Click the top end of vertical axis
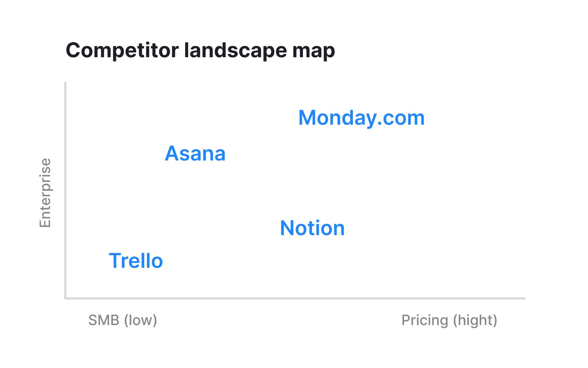This screenshot has width=588, height=368. pyautogui.click(x=65, y=83)
